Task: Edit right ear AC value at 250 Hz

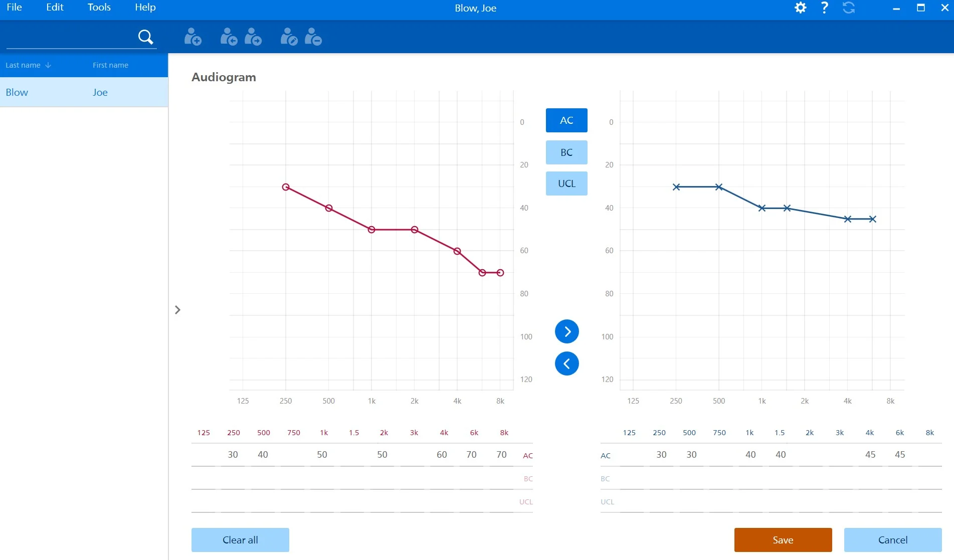Action: [x=233, y=455]
